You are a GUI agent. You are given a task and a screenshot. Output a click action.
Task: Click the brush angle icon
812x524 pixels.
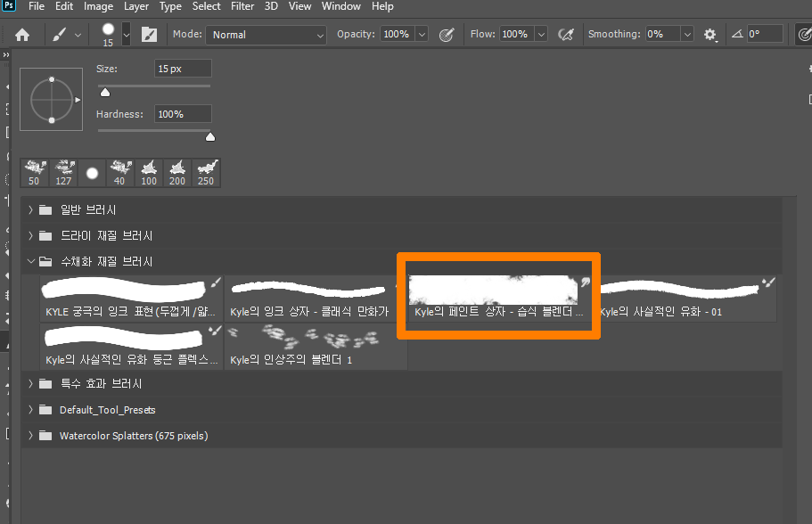click(x=737, y=34)
